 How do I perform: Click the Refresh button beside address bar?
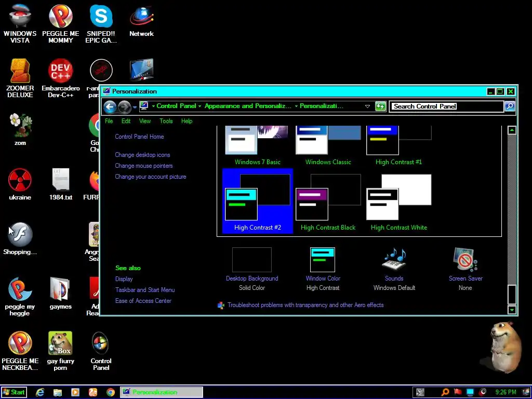(380, 107)
